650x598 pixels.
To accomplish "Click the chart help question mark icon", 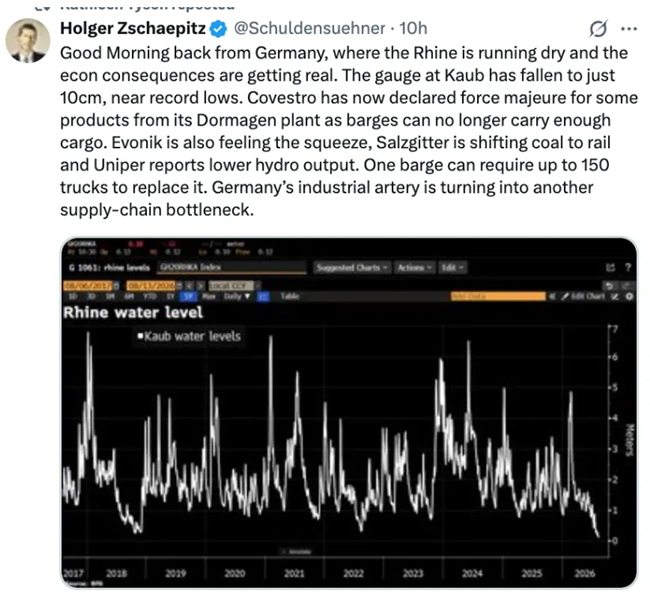I will [x=628, y=267].
